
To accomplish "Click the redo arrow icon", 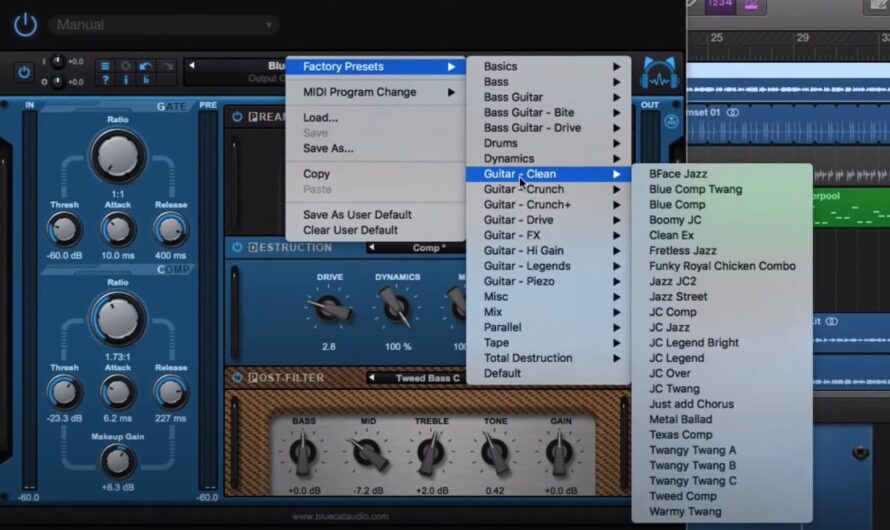I will [x=167, y=66].
